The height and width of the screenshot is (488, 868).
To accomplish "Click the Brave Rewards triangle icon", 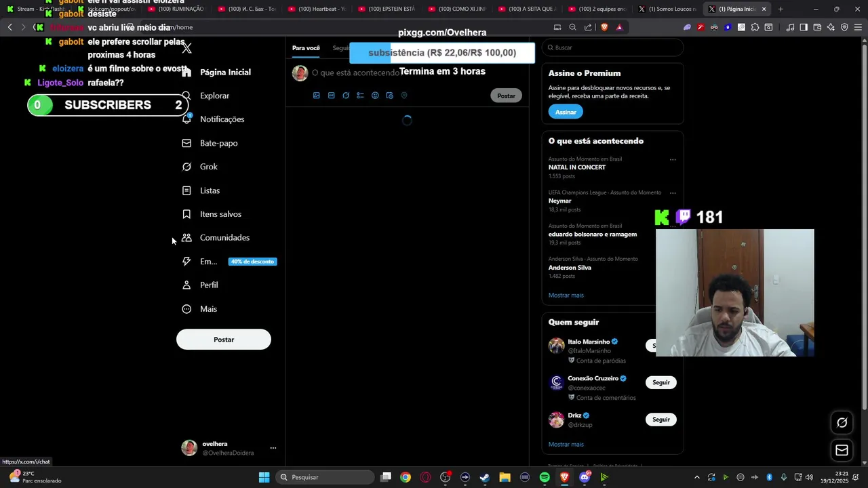I will point(619,27).
